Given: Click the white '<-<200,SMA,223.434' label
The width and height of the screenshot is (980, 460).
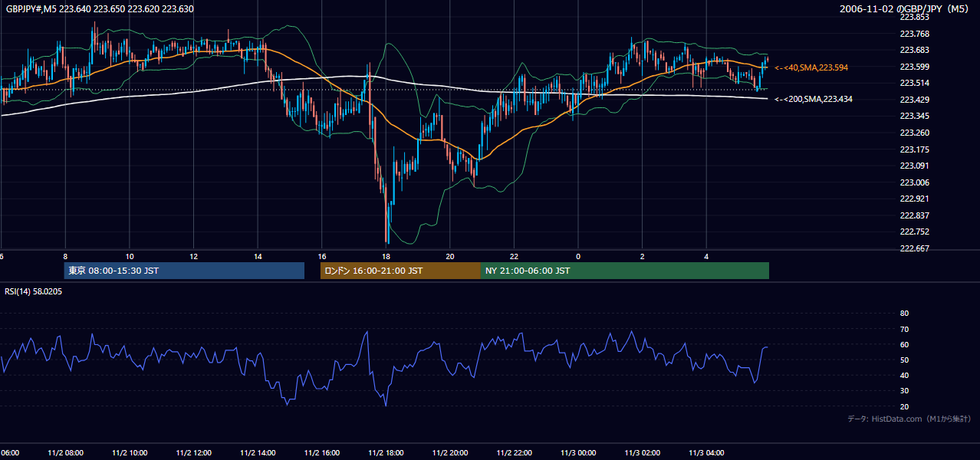Looking at the screenshot, I should coord(814,99).
